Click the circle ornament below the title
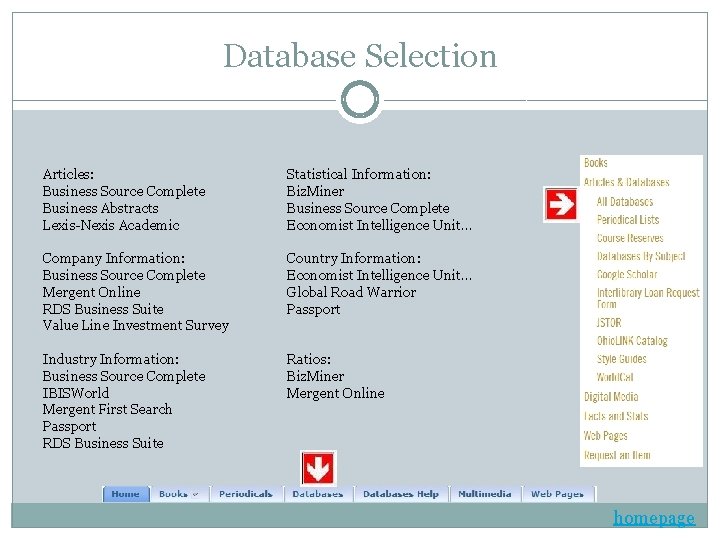 coord(360,99)
